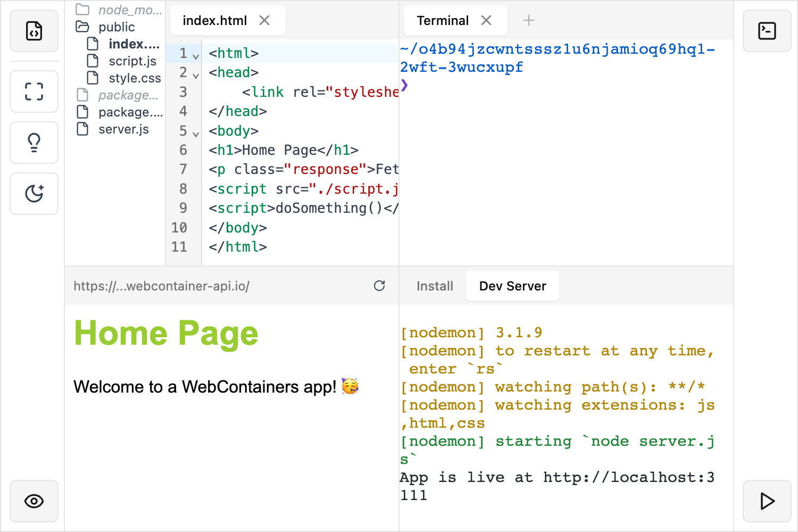Reload the preview with the refresh icon
The width and height of the screenshot is (798, 532).
click(379, 286)
